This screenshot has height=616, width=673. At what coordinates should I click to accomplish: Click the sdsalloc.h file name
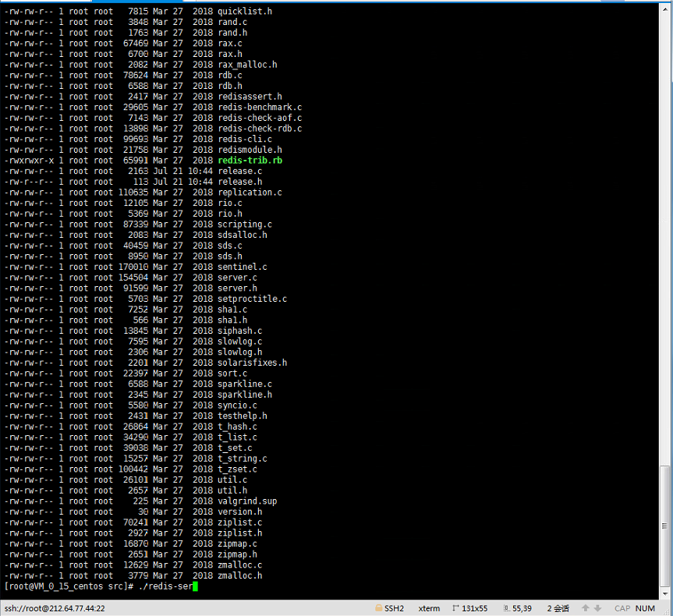pos(242,235)
